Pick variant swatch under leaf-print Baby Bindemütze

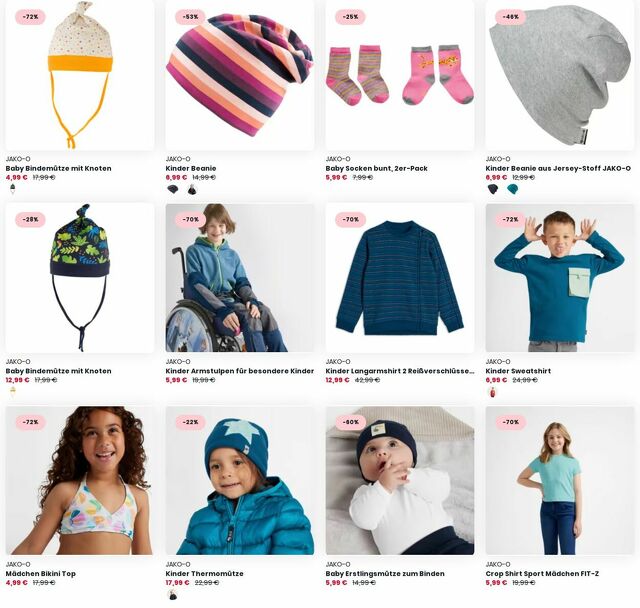click(x=13, y=392)
